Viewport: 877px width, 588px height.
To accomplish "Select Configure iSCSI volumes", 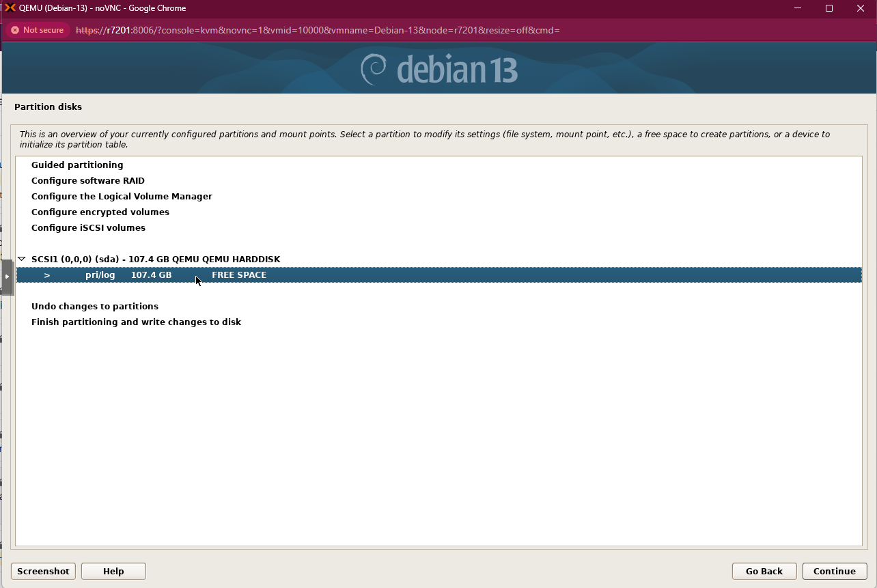I will (88, 228).
